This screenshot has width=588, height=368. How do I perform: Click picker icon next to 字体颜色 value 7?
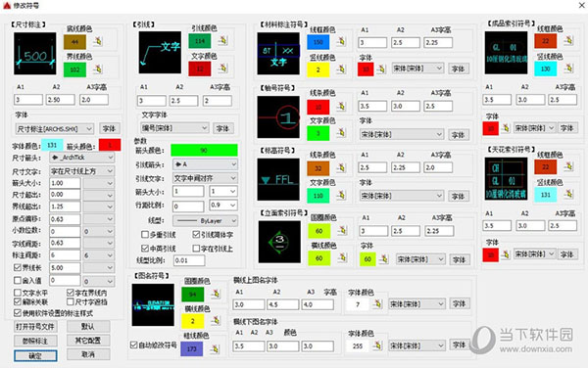tap(377, 304)
